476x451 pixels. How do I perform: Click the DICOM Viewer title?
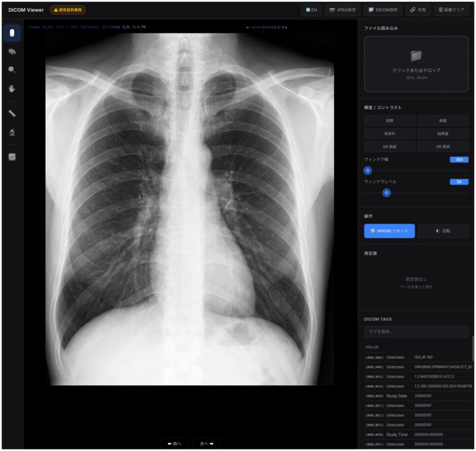click(x=26, y=10)
